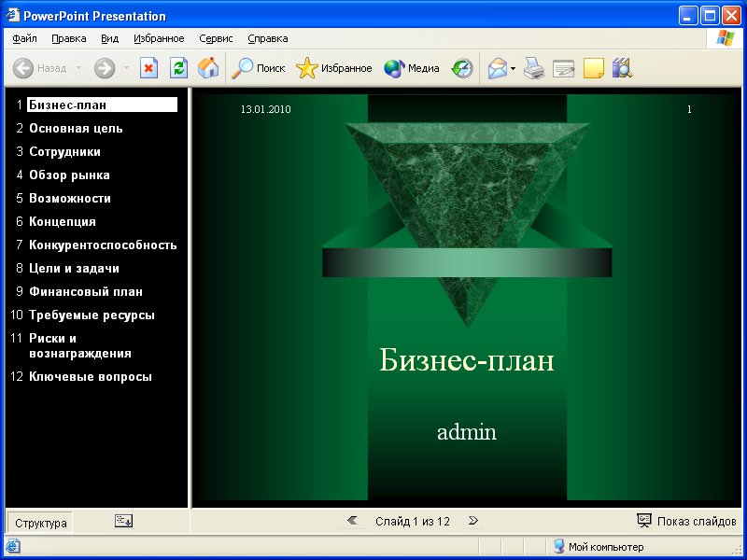Open Медиа toolbar button
Screen dimensions: 747x560
pos(412,68)
